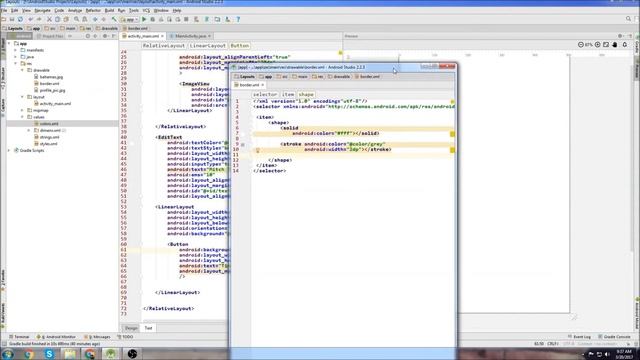Click the Cut scissors toolbar icon

pyautogui.click(x=49, y=19)
